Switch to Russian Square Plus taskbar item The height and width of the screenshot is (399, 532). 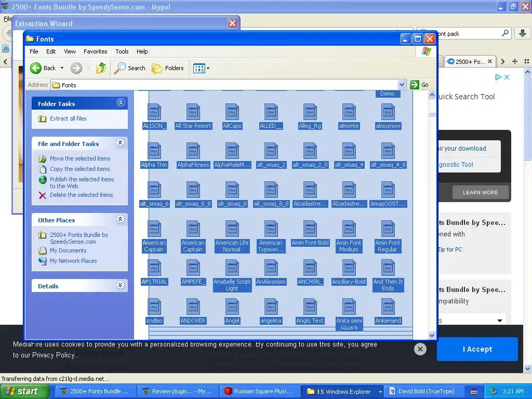259,392
